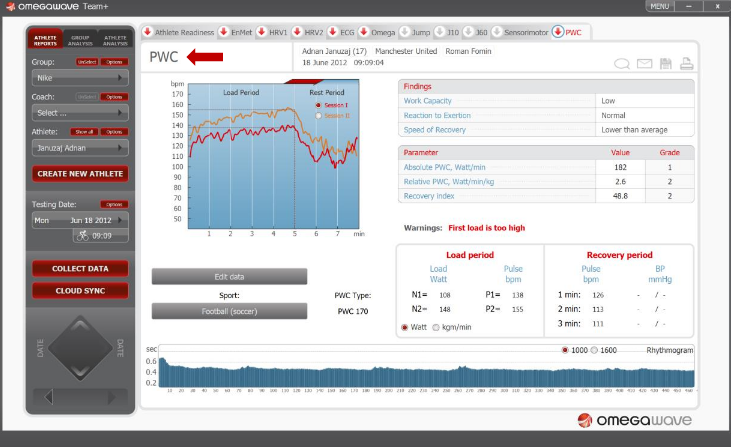This screenshot has width=731, height=447.
Task: Switch to Athlete Analysis tab
Action: pyautogui.click(x=115, y=41)
